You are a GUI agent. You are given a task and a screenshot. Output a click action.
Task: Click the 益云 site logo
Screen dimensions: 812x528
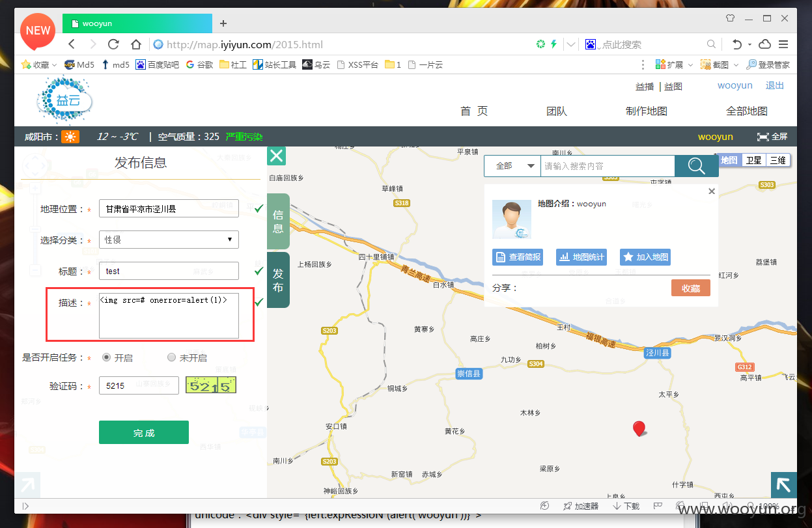(x=64, y=100)
